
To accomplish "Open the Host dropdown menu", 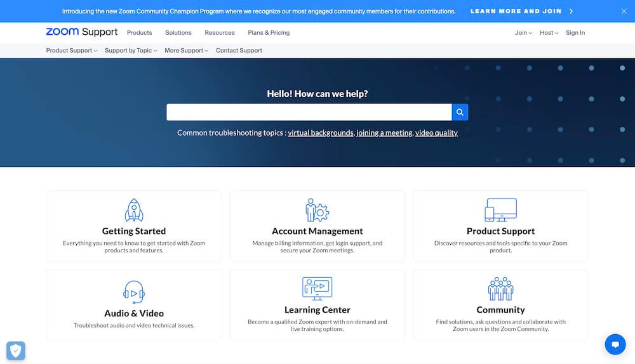I will click(549, 33).
